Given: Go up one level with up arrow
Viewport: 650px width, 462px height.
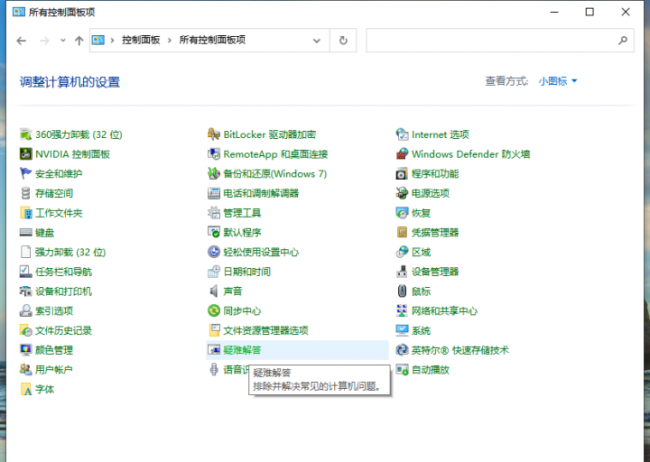Looking at the screenshot, I should tap(79, 40).
